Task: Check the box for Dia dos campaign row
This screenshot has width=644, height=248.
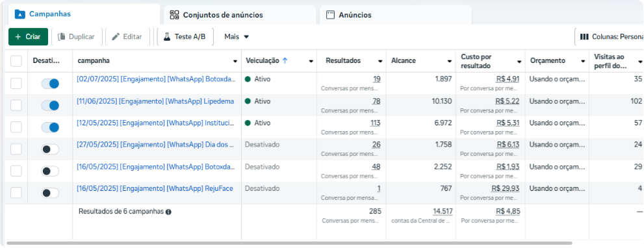Action: (16, 149)
